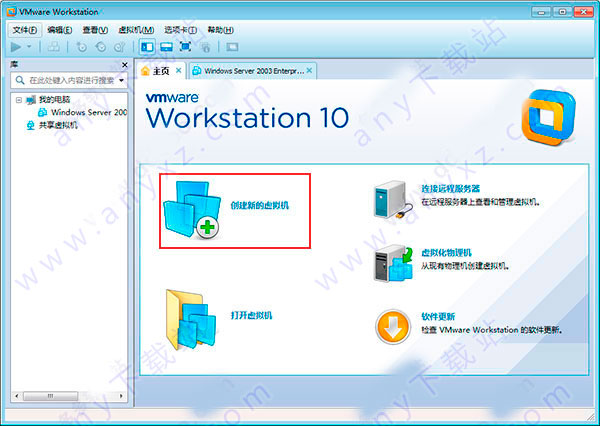
Task: Click the send Ctrl+Alt+Del toolbar icon
Action: (54, 47)
